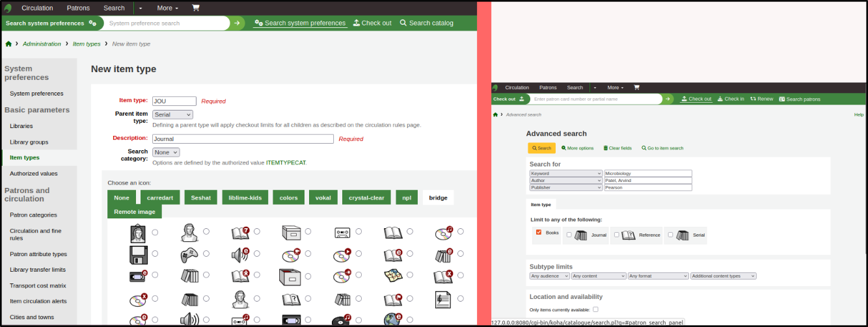Select radio next to folded map icon
The width and height of the screenshot is (868, 327).
(410, 276)
